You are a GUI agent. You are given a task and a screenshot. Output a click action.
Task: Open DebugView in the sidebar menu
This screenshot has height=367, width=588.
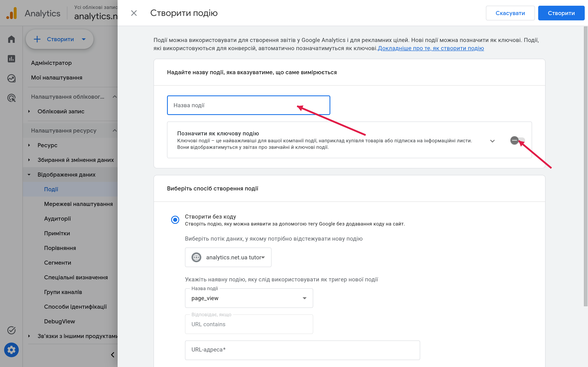(x=60, y=321)
